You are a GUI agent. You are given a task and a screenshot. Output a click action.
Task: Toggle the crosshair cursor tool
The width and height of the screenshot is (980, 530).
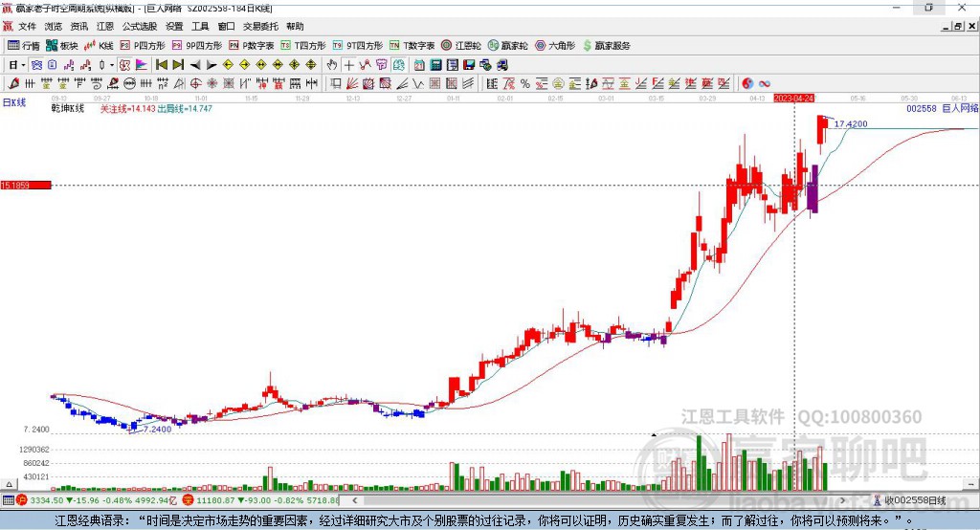348,65
